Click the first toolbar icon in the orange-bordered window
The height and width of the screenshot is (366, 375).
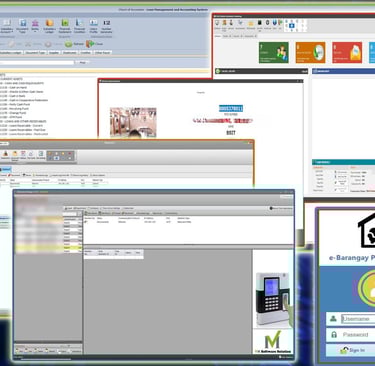click(5, 156)
